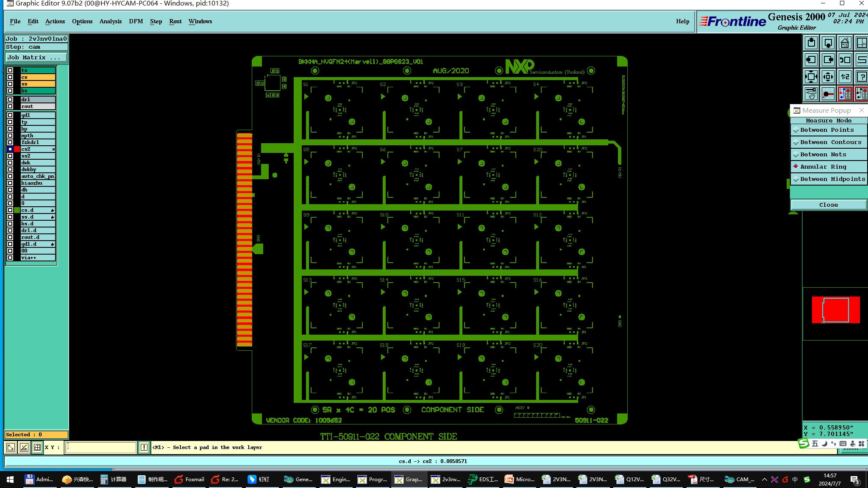Click the question mark help icon

(862, 77)
